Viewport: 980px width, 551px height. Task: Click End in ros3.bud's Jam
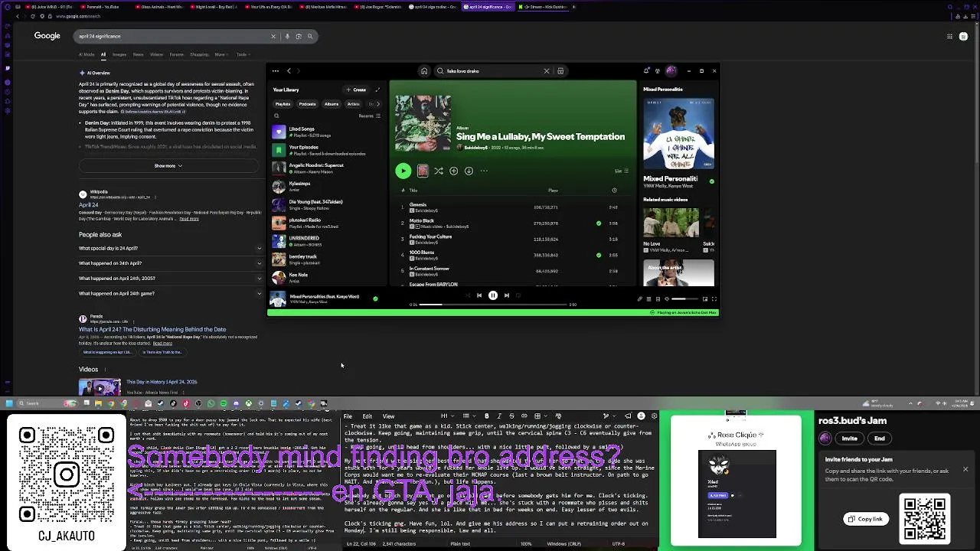tap(880, 439)
